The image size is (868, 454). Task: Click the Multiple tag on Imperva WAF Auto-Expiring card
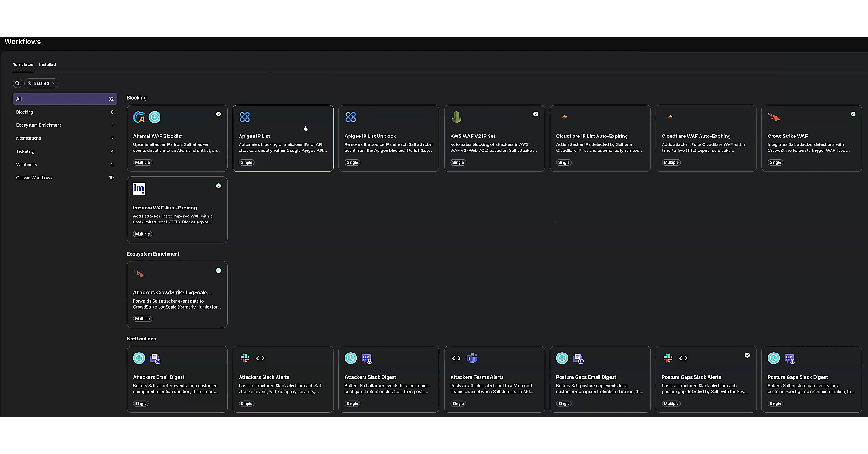[143, 234]
